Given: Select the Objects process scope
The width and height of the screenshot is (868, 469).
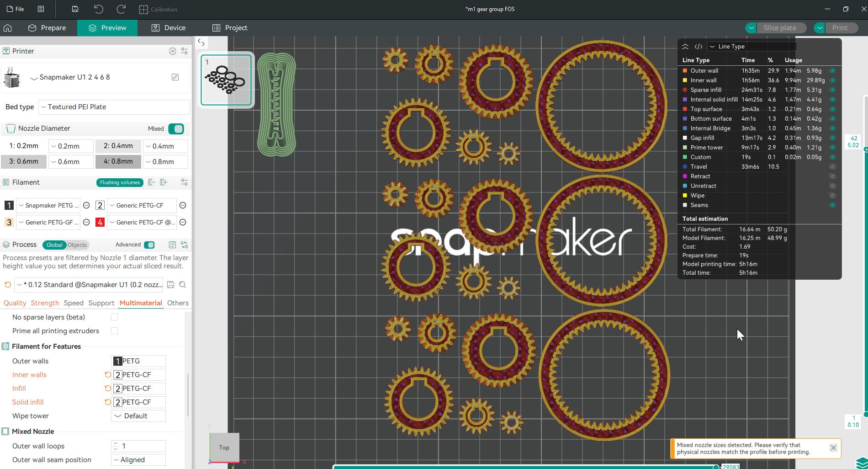Looking at the screenshot, I should click(77, 245).
